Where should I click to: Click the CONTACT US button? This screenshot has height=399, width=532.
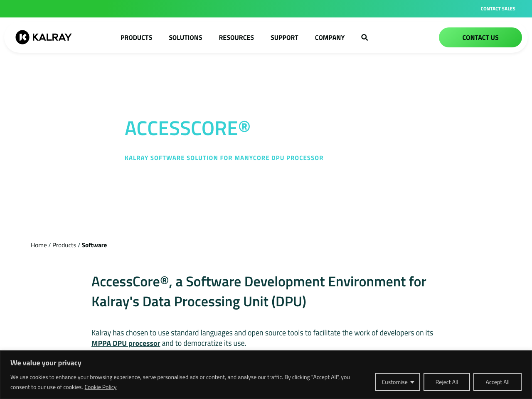(x=480, y=37)
